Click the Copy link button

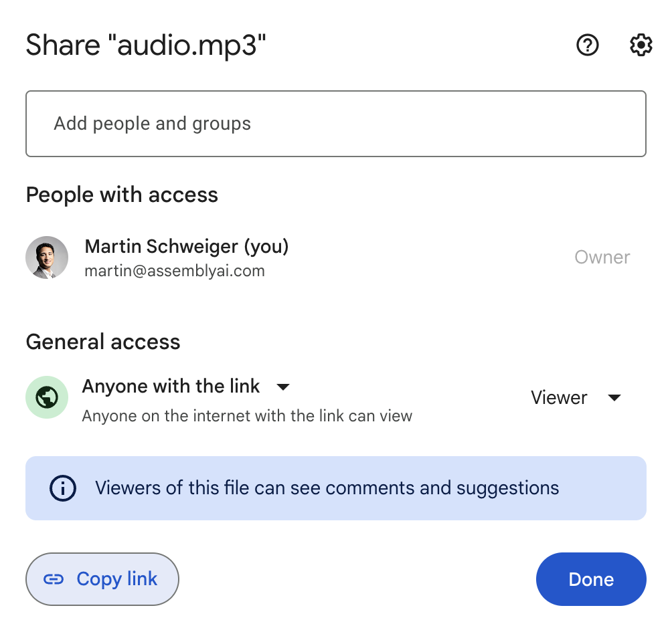click(102, 579)
